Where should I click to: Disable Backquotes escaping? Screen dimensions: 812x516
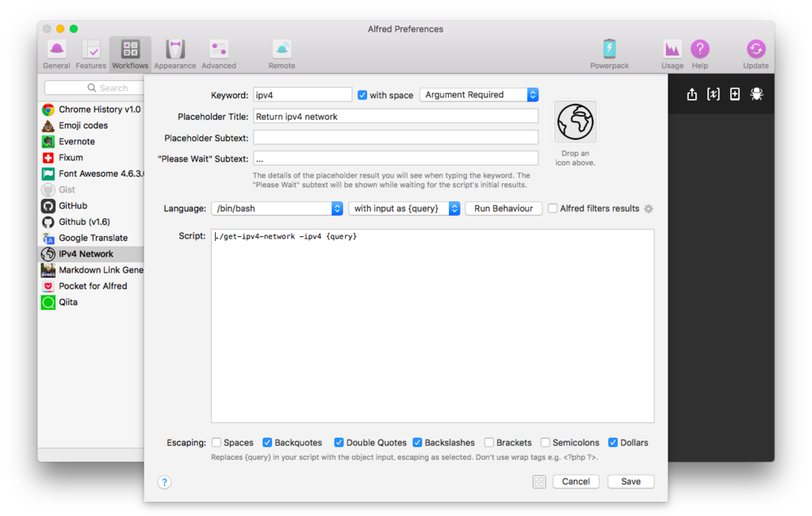pyautogui.click(x=267, y=442)
